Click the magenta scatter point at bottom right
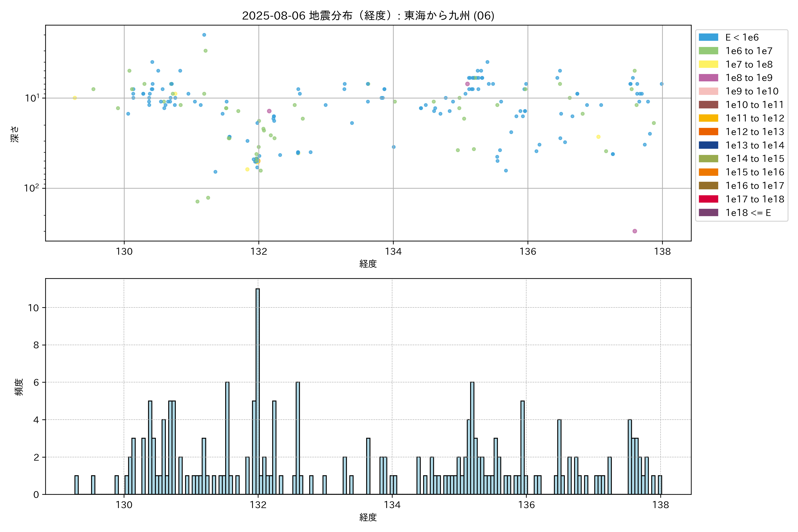 click(x=634, y=231)
